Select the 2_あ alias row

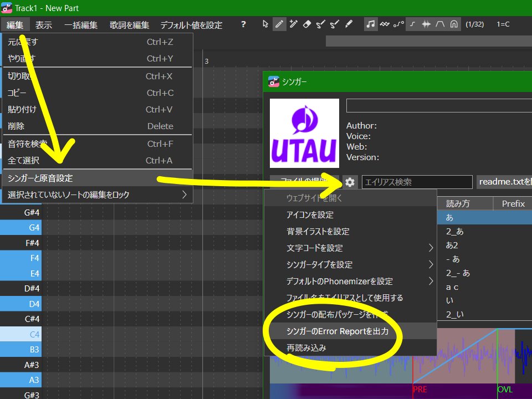pos(484,232)
